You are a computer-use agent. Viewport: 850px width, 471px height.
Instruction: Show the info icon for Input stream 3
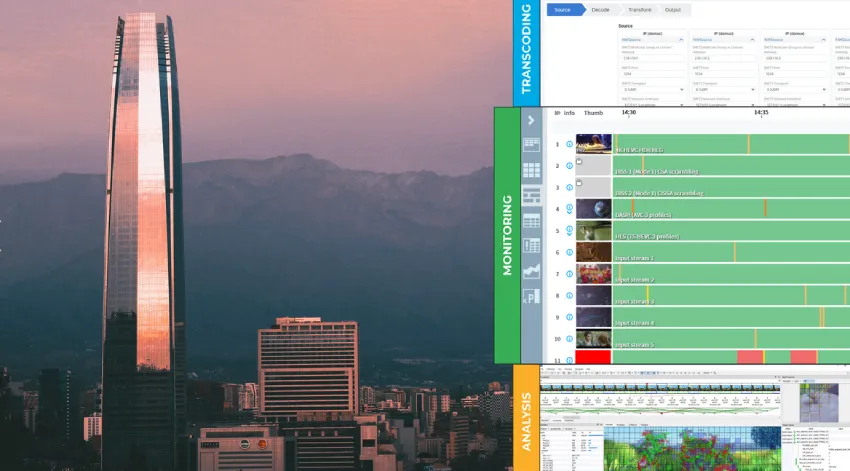(569, 296)
